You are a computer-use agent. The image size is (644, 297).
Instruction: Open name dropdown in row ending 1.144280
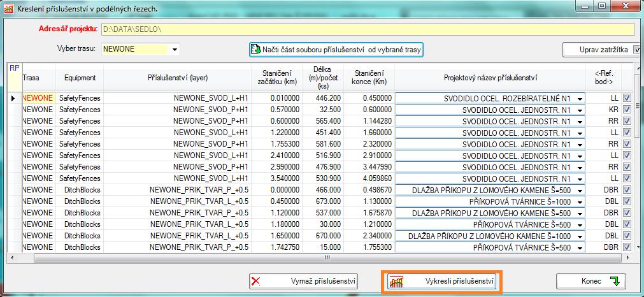tap(580, 122)
